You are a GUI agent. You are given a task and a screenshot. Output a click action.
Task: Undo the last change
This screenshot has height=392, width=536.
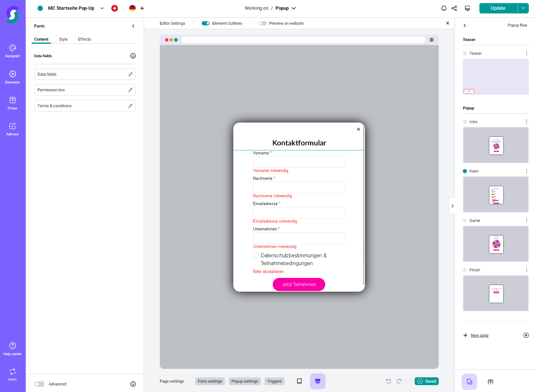click(x=388, y=381)
